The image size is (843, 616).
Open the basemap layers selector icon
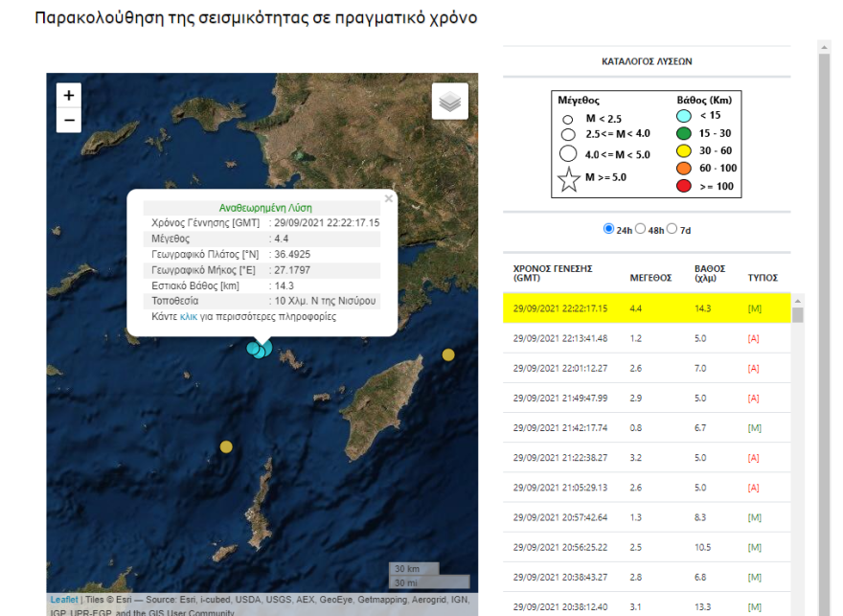(x=449, y=101)
